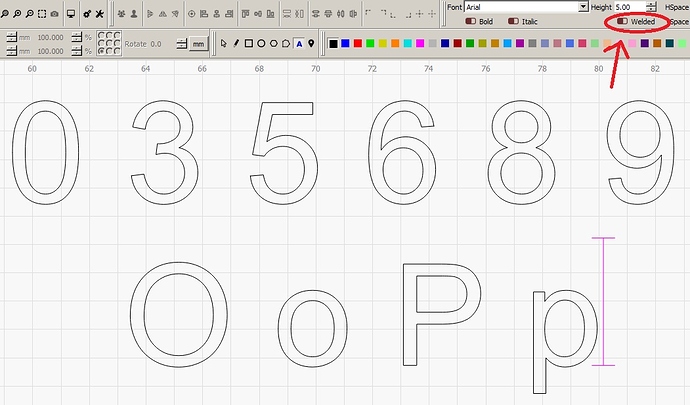The width and height of the screenshot is (690, 405).
Task: Click the camera capture icon
Action: pyautogui.click(x=54, y=14)
